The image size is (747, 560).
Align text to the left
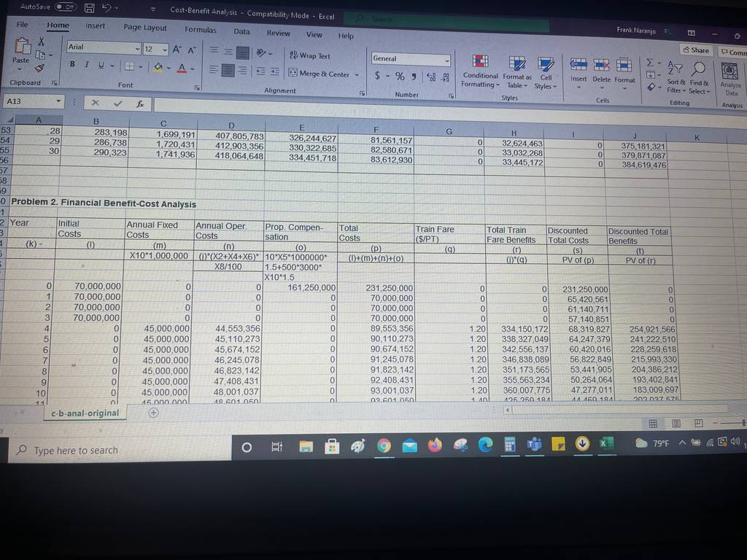tap(214, 70)
